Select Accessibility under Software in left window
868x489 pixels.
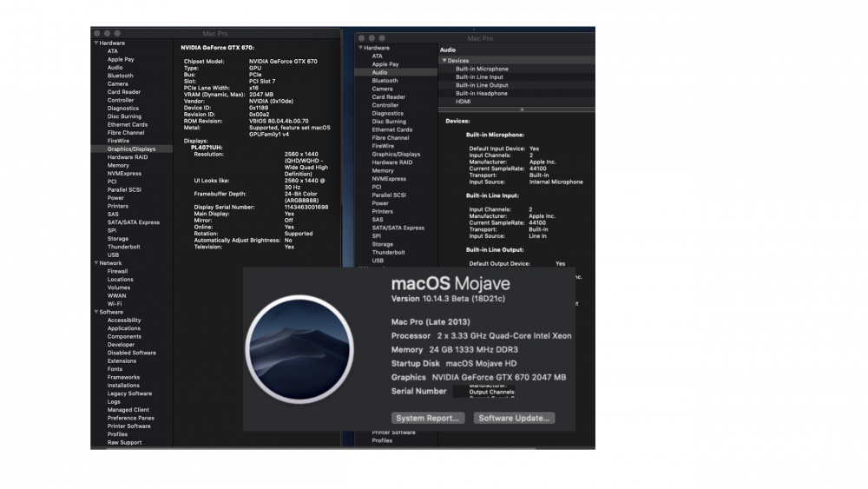pyautogui.click(x=124, y=320)
